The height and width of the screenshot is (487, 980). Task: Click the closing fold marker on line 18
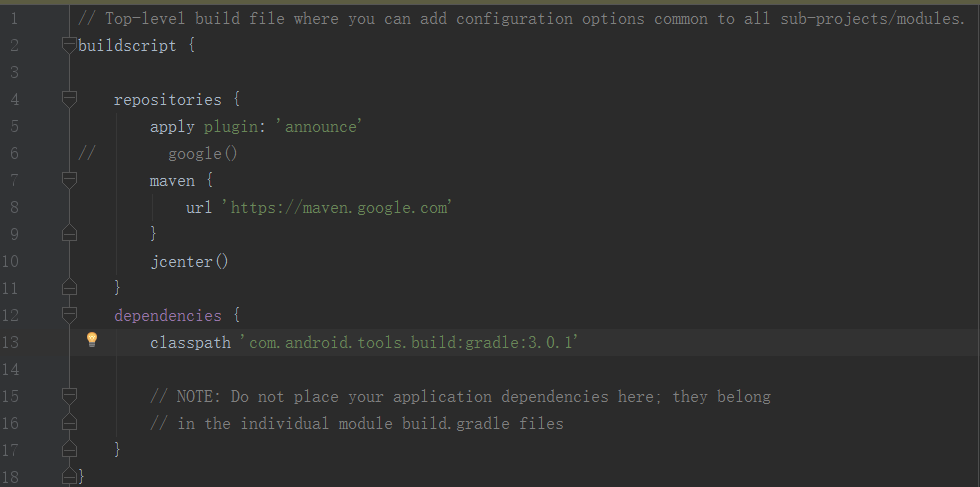click(x=69, y=476)
